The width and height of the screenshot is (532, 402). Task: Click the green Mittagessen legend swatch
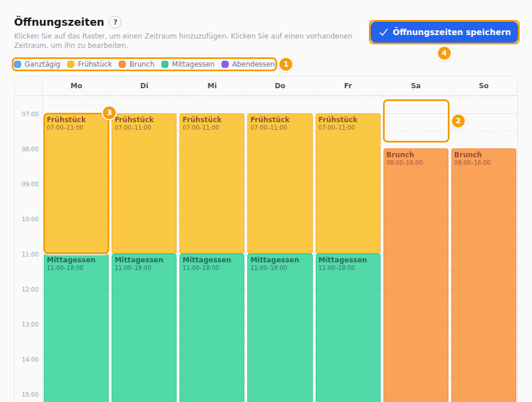164,64
